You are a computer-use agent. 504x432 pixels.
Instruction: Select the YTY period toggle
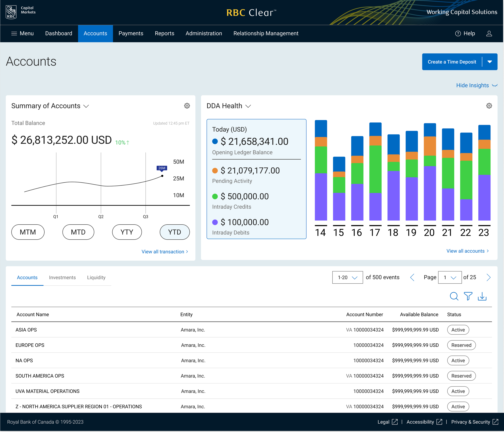(127, 232)
